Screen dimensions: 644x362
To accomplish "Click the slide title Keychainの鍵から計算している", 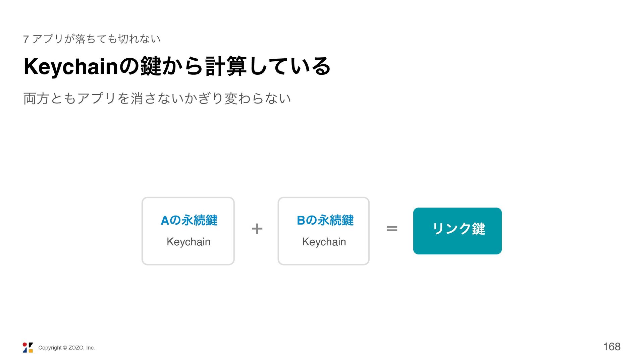I will click(x=177, y=66).
